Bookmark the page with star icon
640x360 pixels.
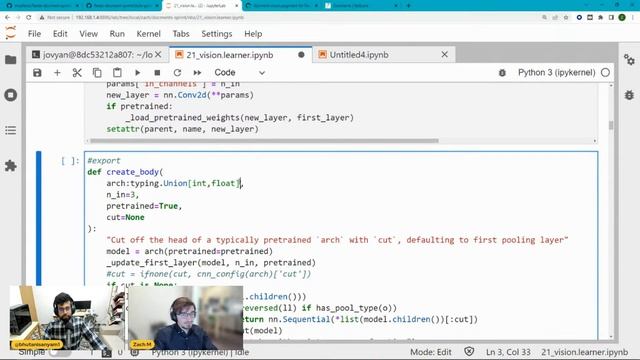point(566,18)
